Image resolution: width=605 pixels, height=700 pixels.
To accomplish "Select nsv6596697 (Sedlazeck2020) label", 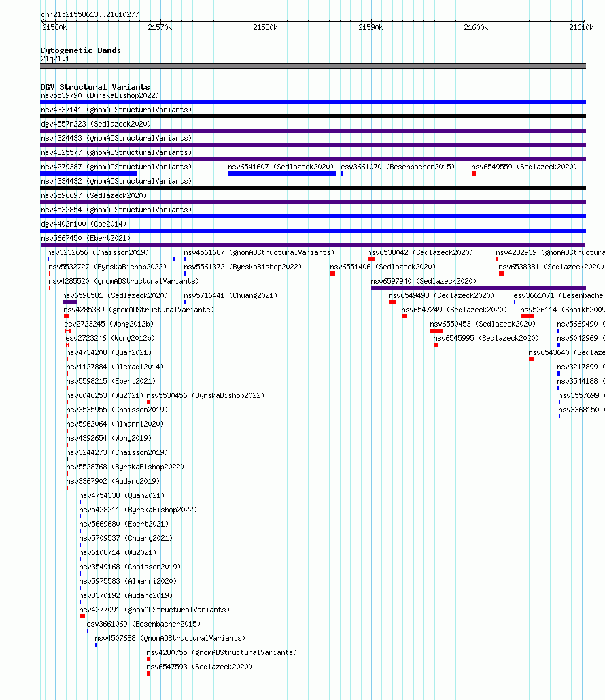I will pyautogui.click(x=94, y=195).
